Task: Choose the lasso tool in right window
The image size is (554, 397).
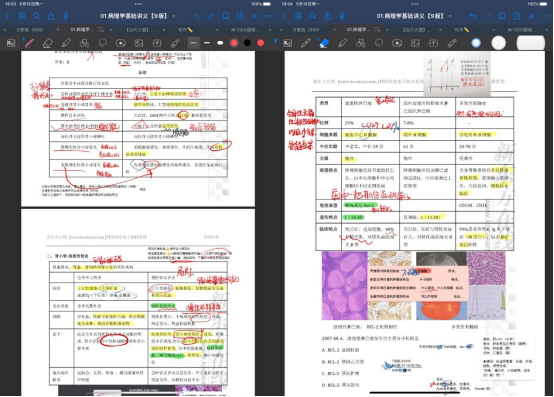Action: tap(379, 43)
